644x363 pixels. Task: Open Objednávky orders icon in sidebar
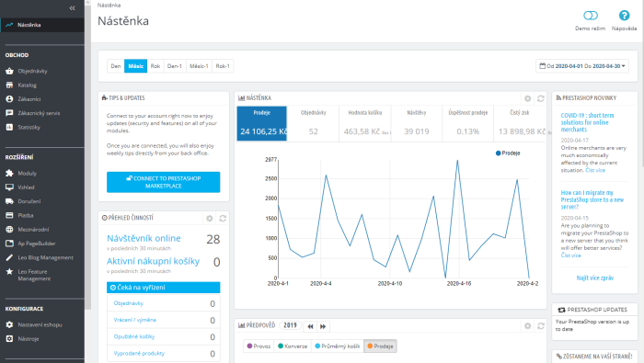[x=9, y=71]
